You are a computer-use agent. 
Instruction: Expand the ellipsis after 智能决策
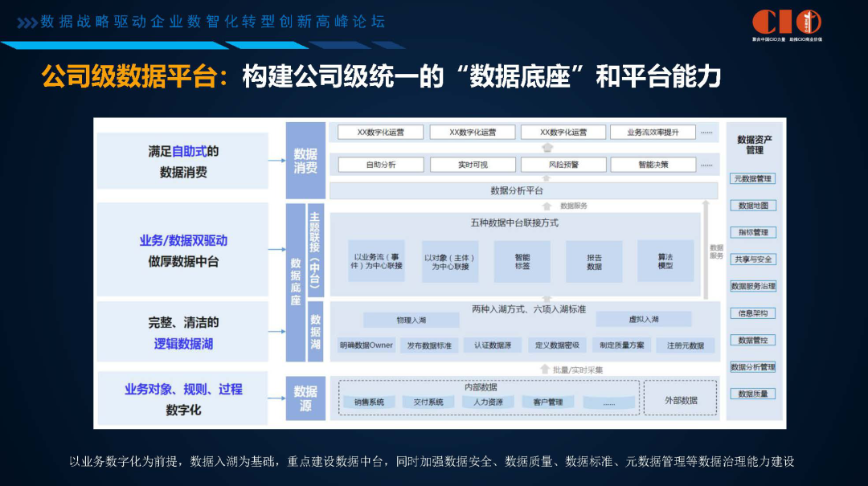coord(706,165)
